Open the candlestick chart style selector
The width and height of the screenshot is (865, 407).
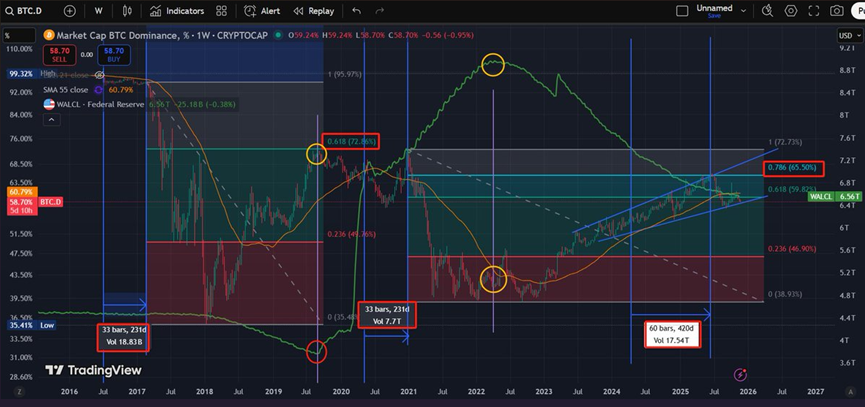tap(127, 11)
